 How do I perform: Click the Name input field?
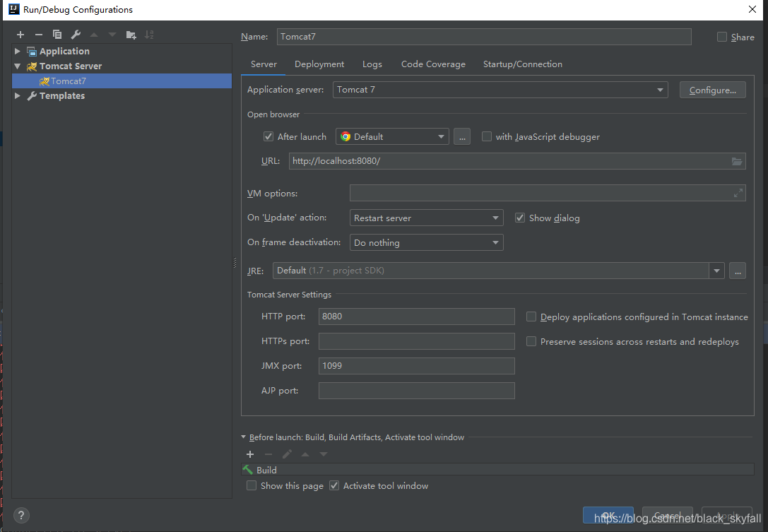click(484, 37)
